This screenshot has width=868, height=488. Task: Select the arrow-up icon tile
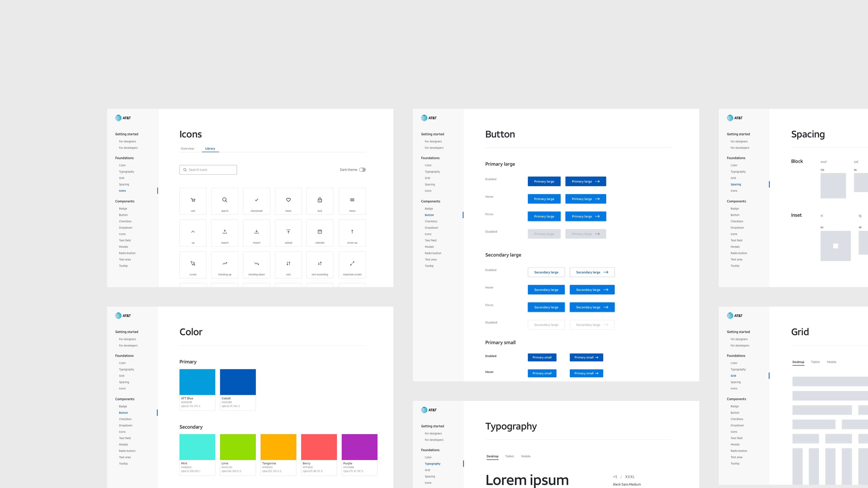[x=352, y=233]
